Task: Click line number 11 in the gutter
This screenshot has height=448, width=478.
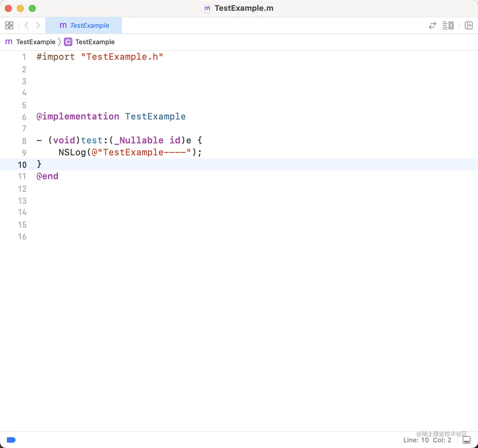Action: pos(22,176)
